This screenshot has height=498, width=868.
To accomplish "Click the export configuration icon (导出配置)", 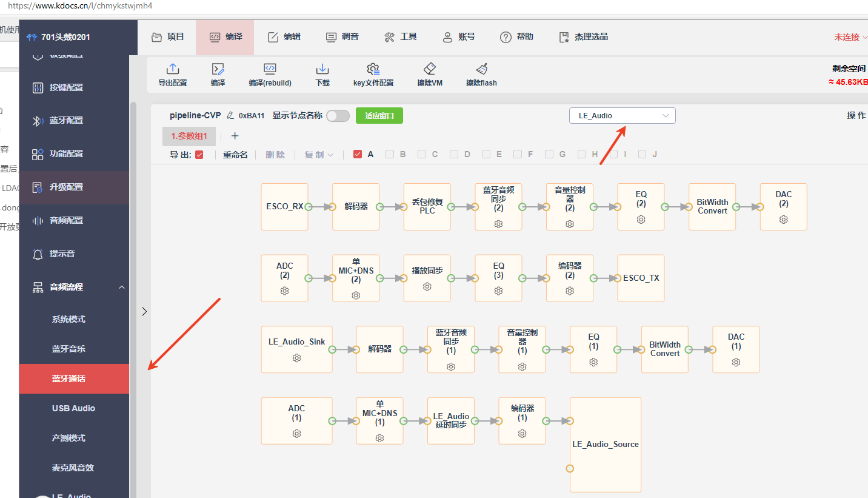I will [x=173, y=69].
